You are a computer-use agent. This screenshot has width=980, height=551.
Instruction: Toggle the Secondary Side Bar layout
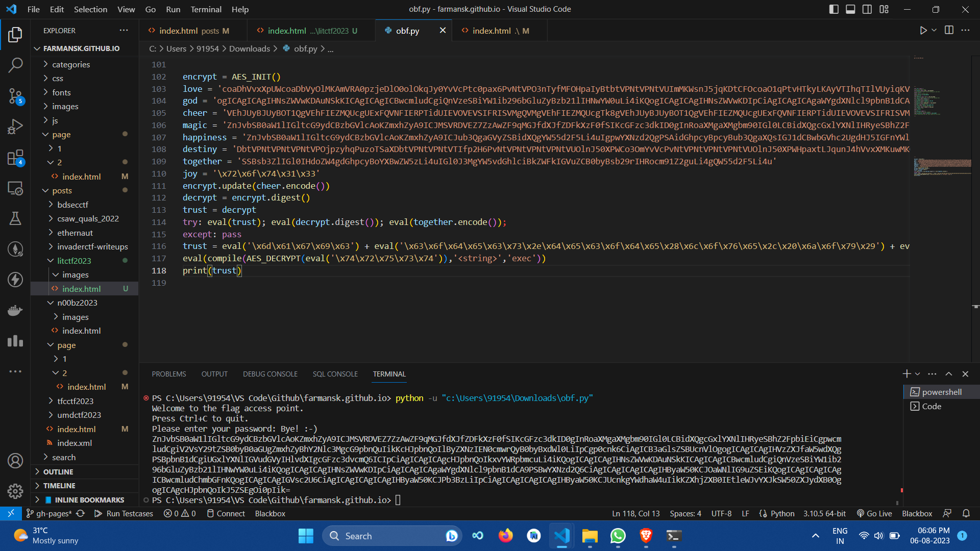pyautogui.click(x=867, y=9)
